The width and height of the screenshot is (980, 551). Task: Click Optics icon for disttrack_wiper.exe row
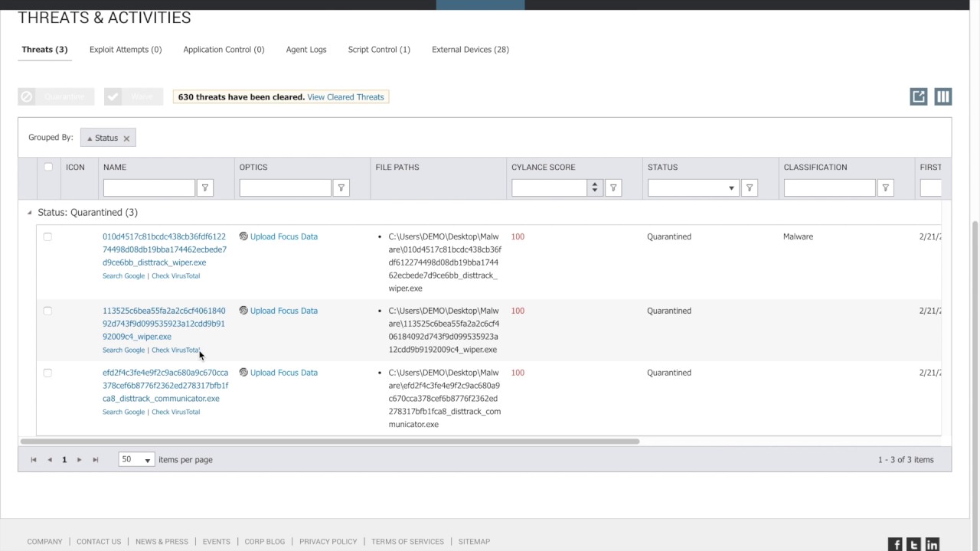(x=243, y=236)
